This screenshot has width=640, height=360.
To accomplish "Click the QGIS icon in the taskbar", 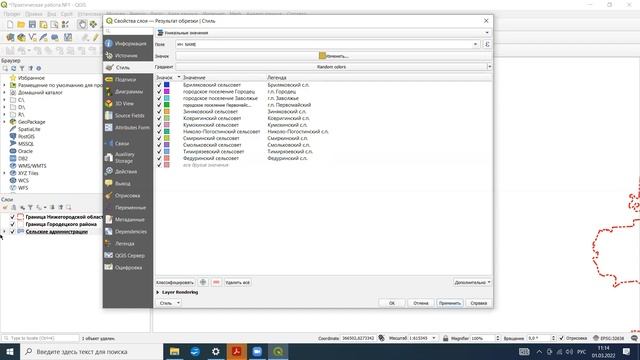I will pyautogui.click(x=278, y=351).
